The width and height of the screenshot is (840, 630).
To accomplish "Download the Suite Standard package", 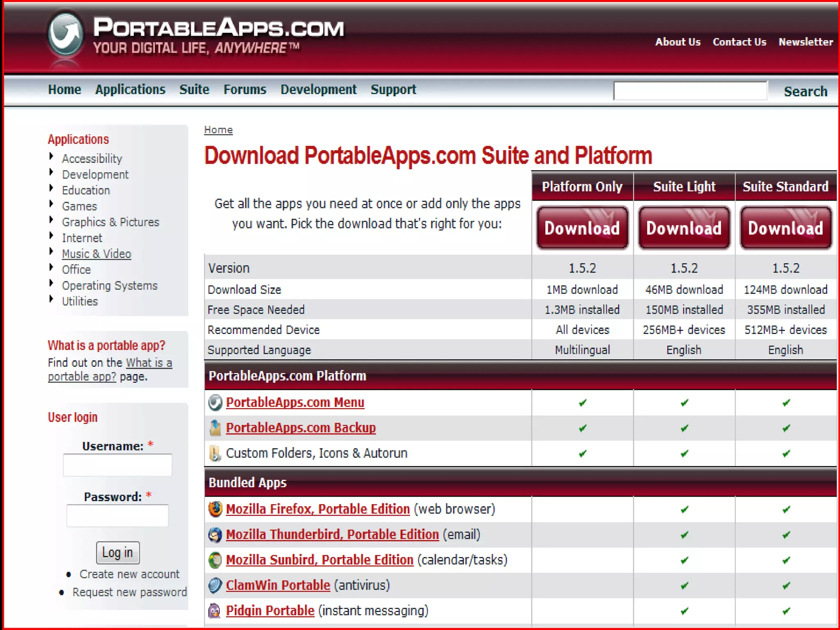I will click(x=785, y=228).
